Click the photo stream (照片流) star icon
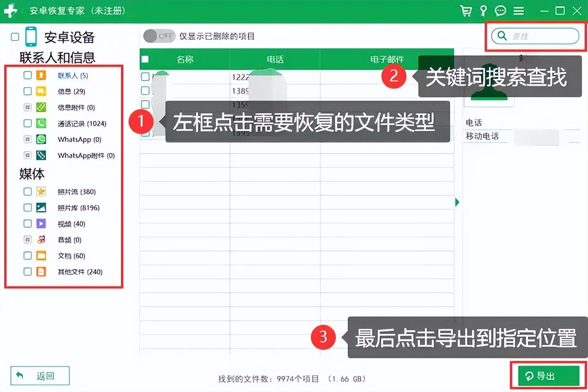The image size is (588, 392). click(41, 191)
